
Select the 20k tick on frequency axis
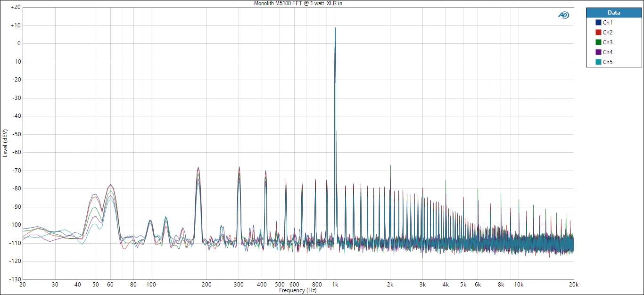(573, 285)
